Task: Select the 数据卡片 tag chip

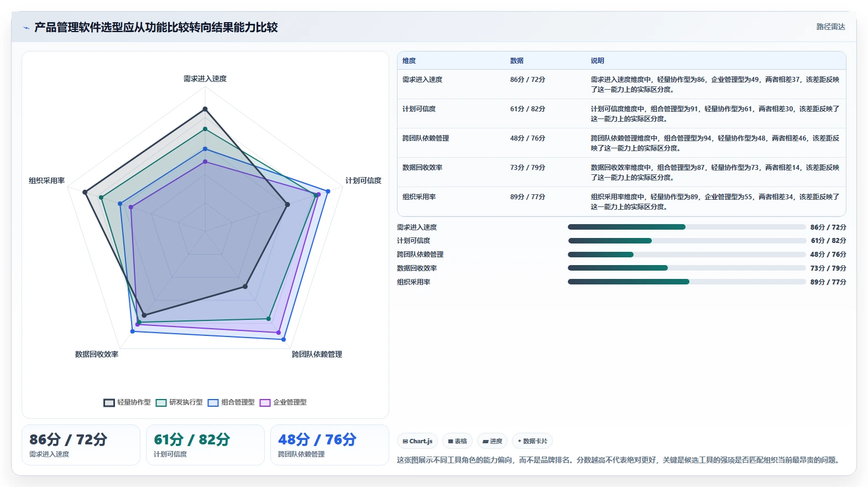Action: 532,441
